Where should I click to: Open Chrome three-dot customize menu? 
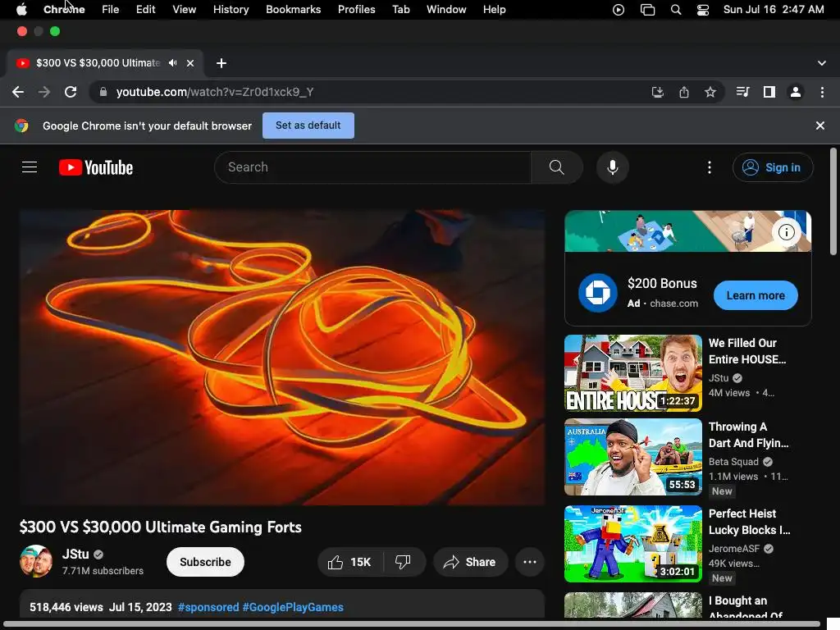[x=822, y=92]
